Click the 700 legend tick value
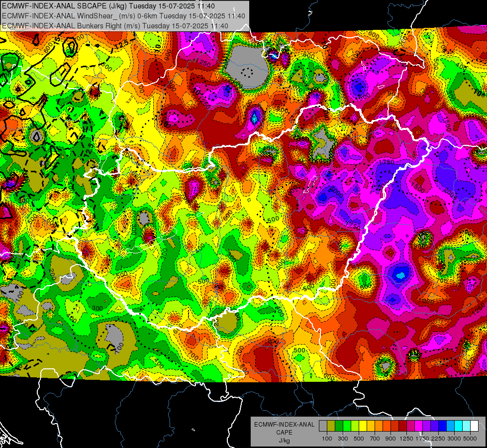The height and width of the screenshot is (448, 487). pyautogui.click(x=375, y=439)
